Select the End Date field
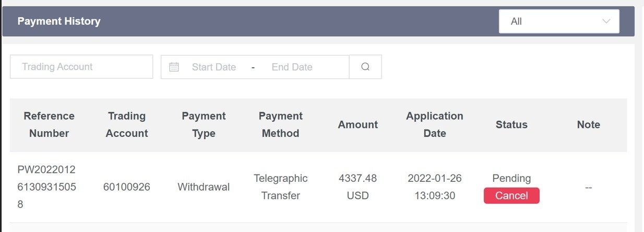 (x=292, y=67)
